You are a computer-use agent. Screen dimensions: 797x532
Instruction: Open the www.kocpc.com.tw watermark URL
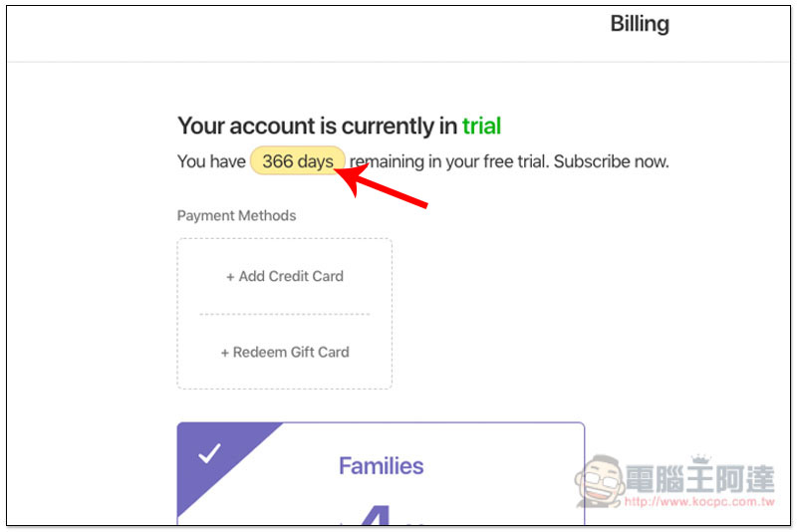coord(699,502)
